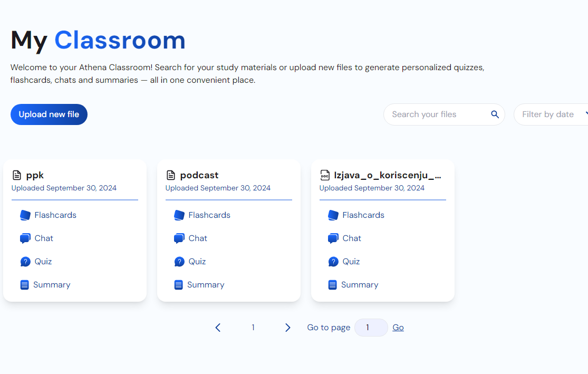Go to the next page arrow
The image size is (588, 374).
point(287,328)
